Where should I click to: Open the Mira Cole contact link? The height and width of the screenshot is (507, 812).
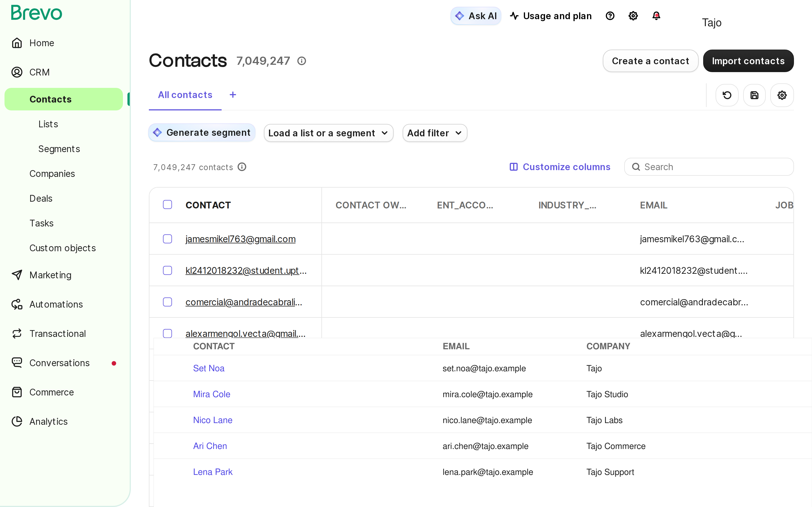(x=211, y=394)
